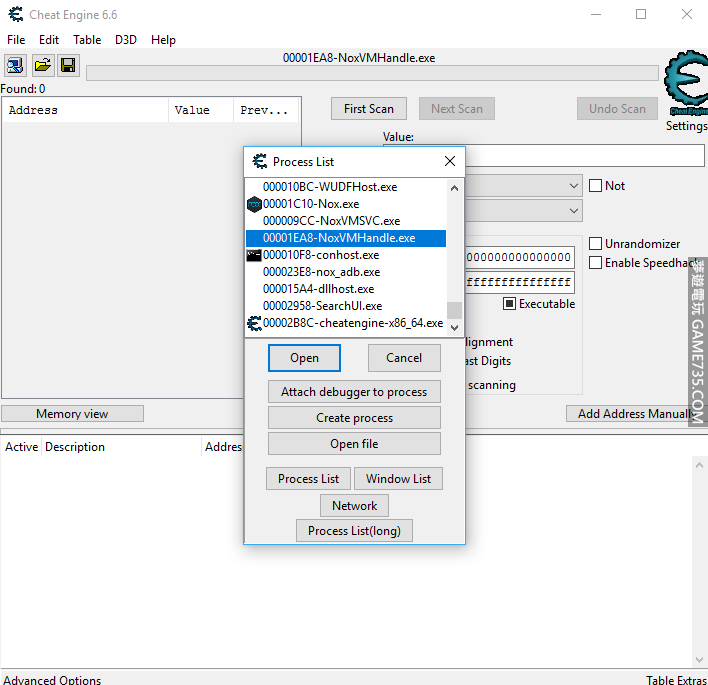
Task: Expand the scan type dropdown arrow
Action: click(x=573, y=186)
